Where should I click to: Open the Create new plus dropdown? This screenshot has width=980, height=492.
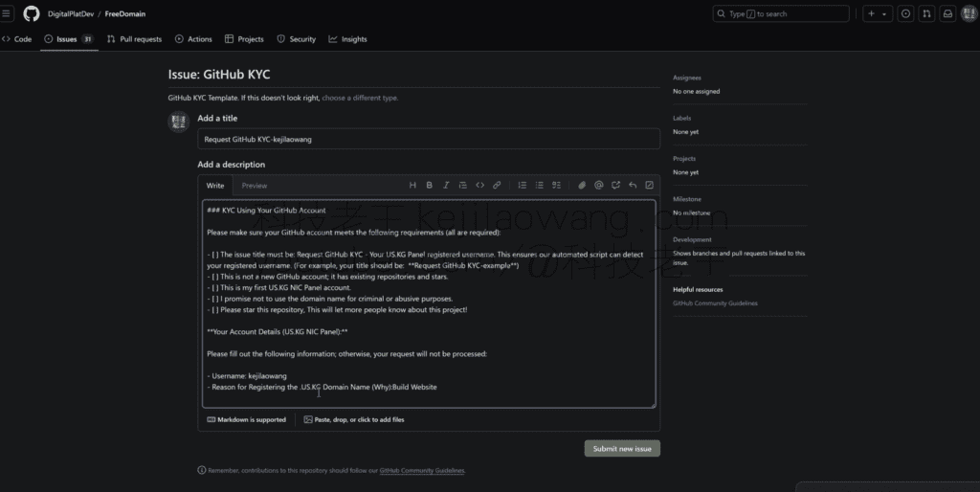(x=878, y=13)
